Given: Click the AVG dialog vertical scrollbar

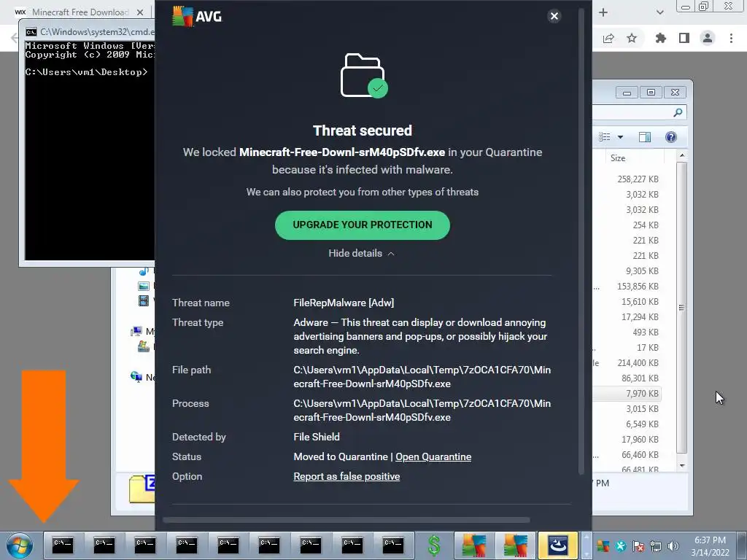Looking at the screenshot, I should (x=581, y=241).
